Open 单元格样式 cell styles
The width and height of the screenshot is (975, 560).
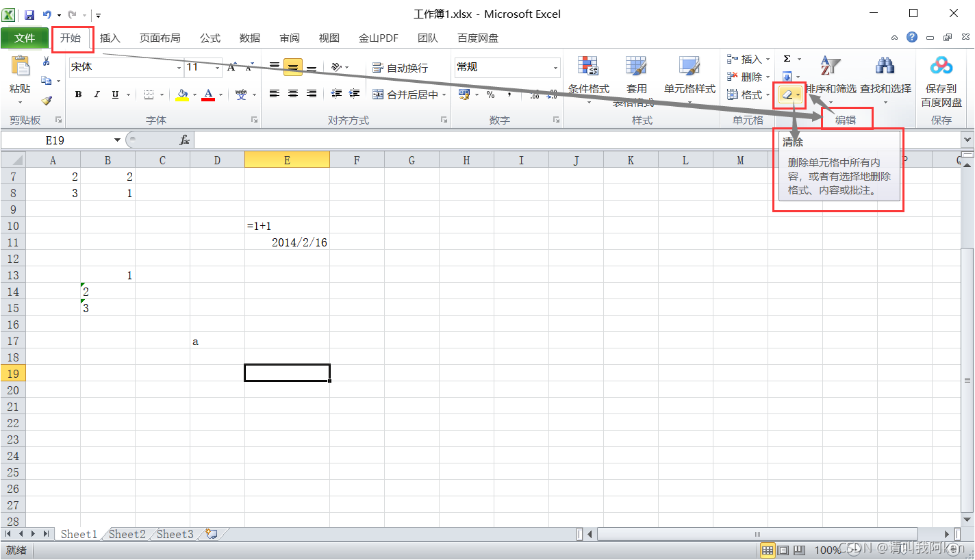689,81
